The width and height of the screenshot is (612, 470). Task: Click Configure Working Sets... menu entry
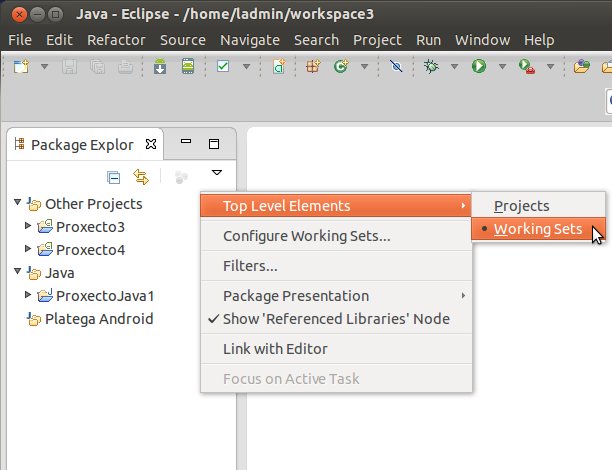336,236
